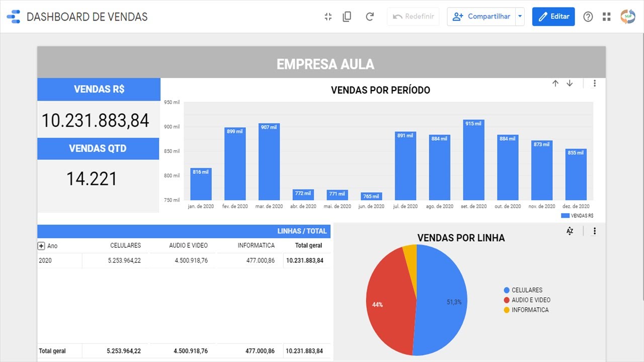Select the 2020 row in the table

pos(184,260)
